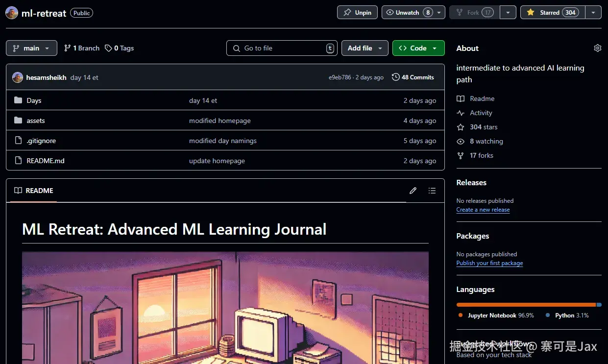Click the hesamsheikh commit author avatar
Viewport: 608px width, 364px height.
click(18, 77)
